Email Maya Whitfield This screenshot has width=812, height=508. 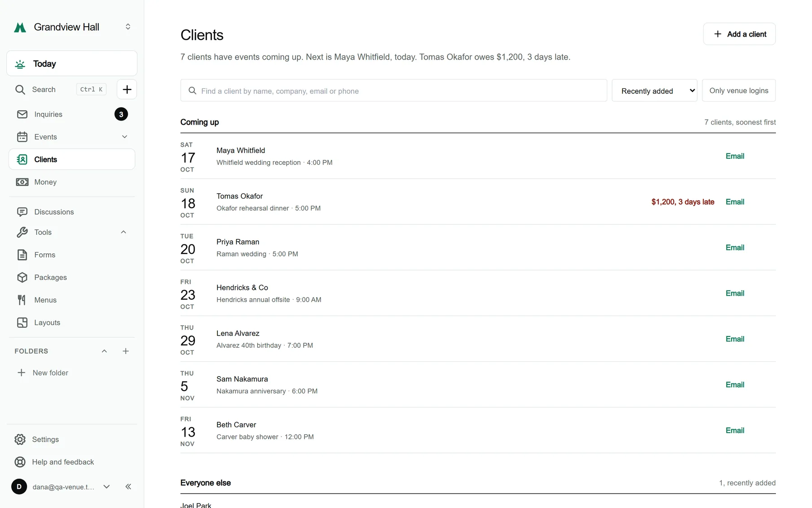click(735, 156)
